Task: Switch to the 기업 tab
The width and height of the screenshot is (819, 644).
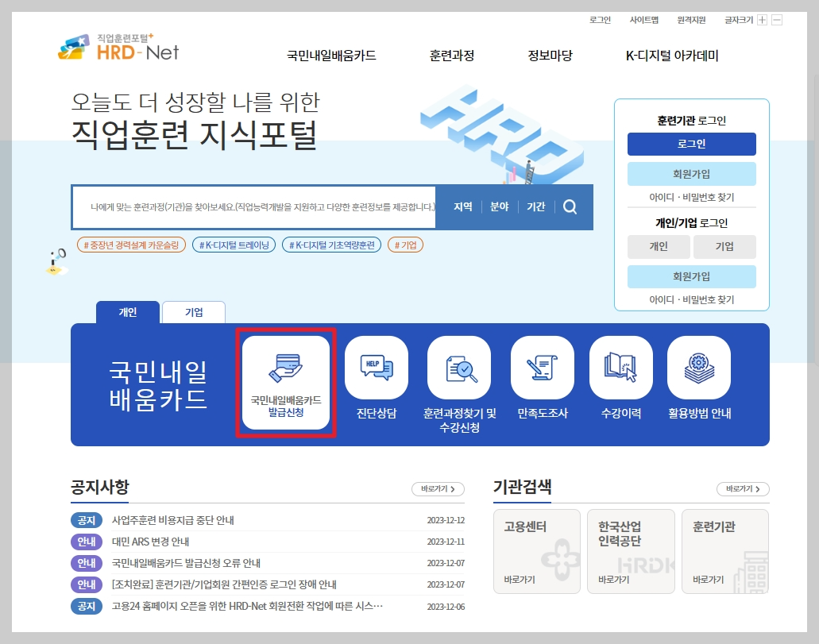Action: (194, 312)
